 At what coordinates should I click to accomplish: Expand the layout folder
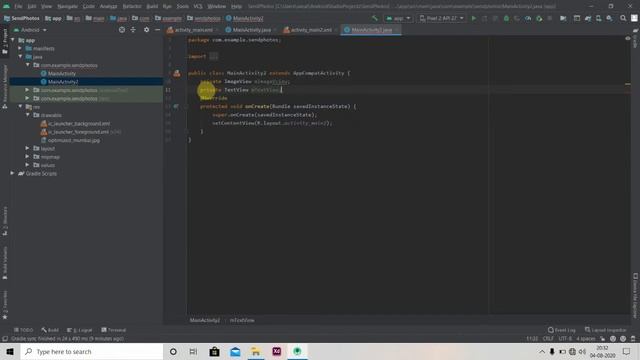point(27,148)
